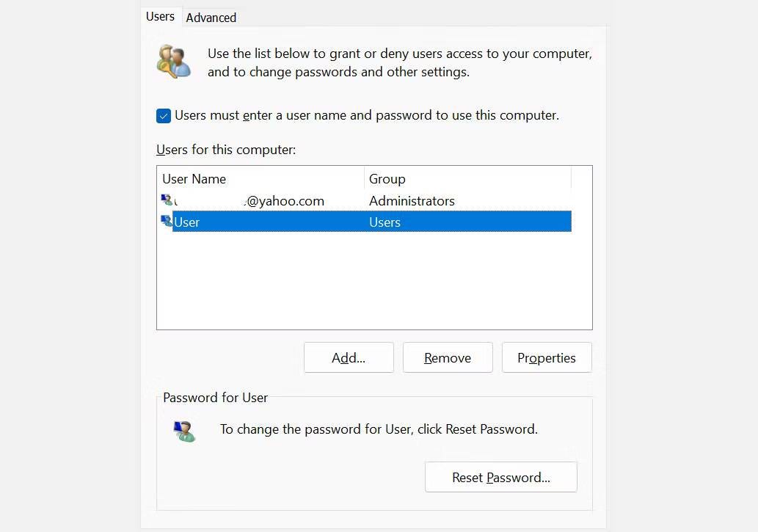Screen dimensions: 758x532
Task: Click the dual-user icon above the description text
Action: click(x=173, y=61)
